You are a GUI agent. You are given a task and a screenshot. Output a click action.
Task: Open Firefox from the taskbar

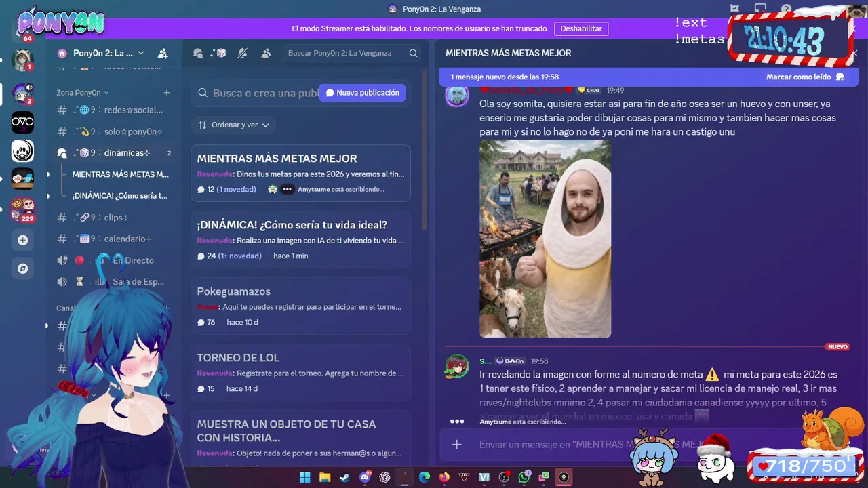444,477
